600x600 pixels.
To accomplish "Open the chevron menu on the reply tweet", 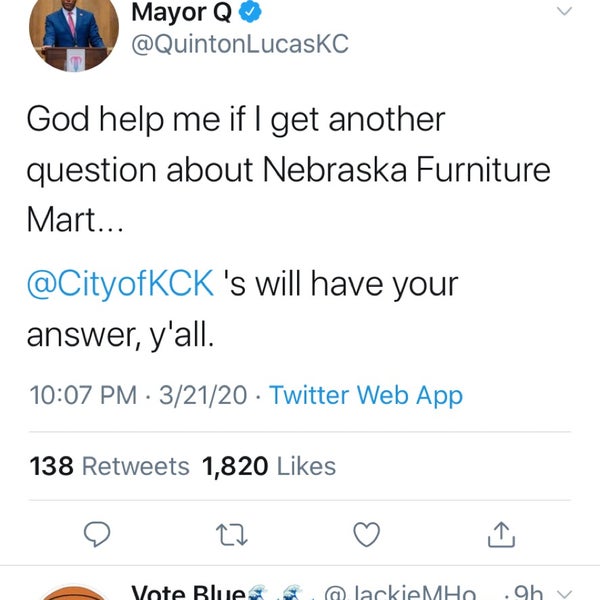I will coord(564,592).
